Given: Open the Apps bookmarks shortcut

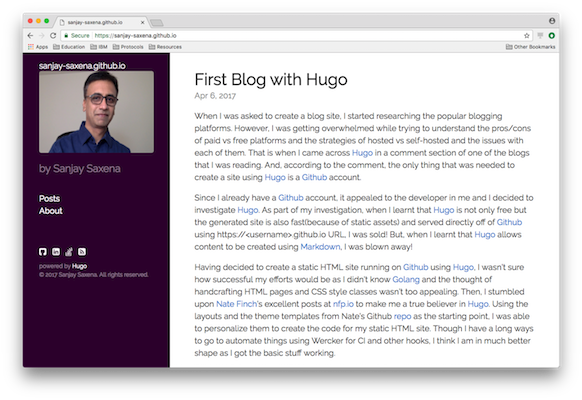Looking at the screenshot, I should pos(38,47).
